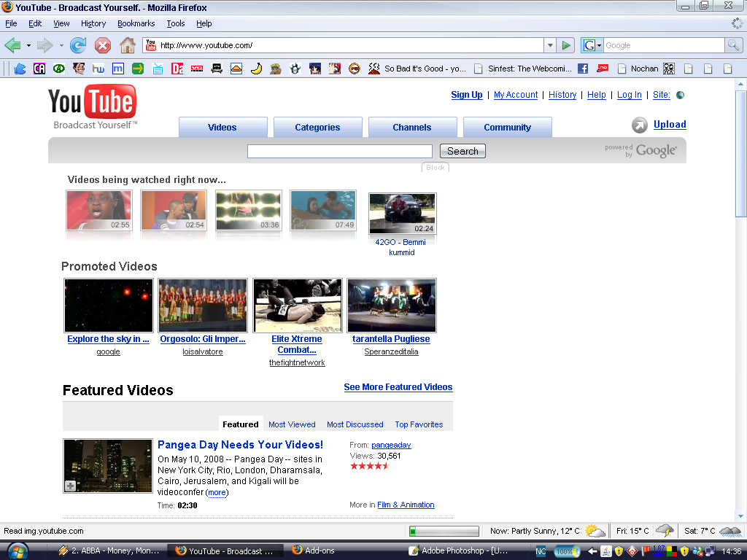Open the CA bookmark icon in bookmarks toolbar

(39, 69)
